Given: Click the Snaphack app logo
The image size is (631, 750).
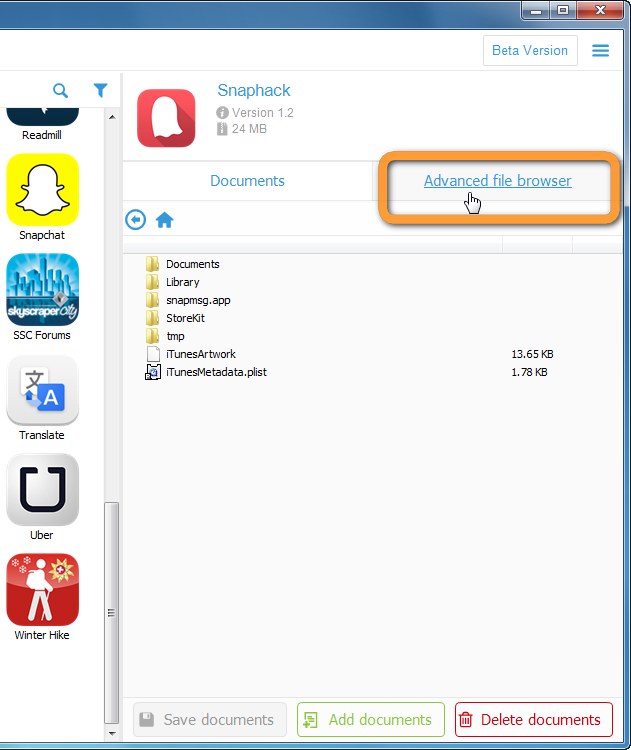Looking at the screenshot, I should [166, 118].
